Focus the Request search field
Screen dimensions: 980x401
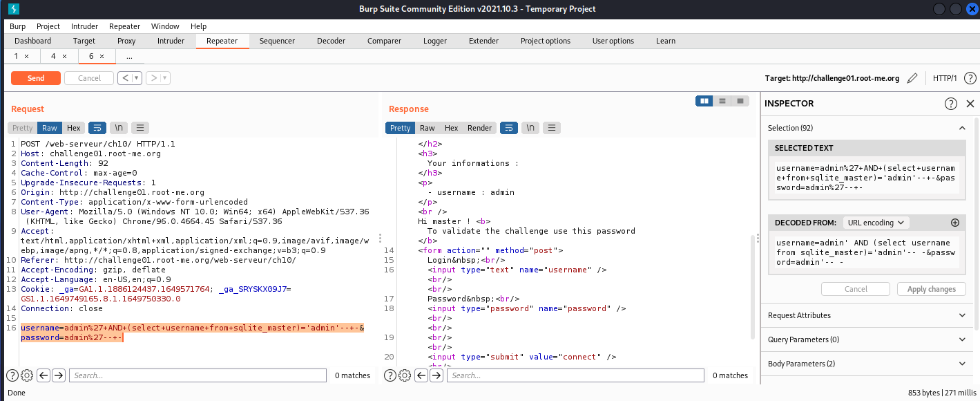198,375
